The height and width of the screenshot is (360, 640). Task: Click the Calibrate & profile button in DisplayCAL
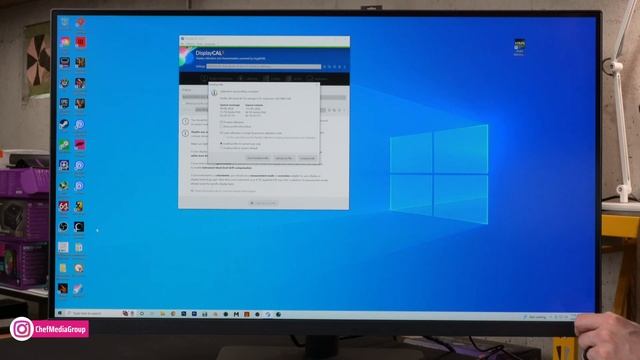pos(264,203)
